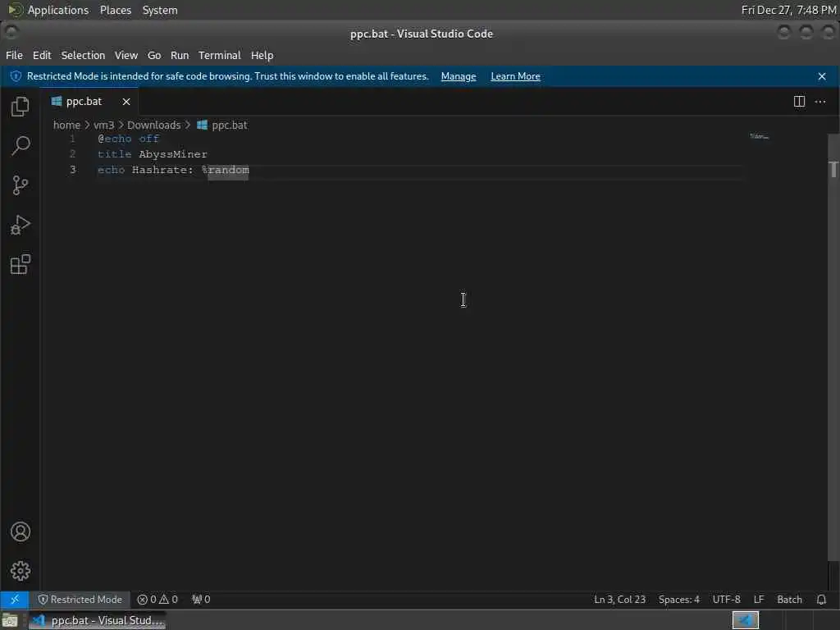Open Accounts menu icon
The image size is (840, 630).
click(21, 532)
